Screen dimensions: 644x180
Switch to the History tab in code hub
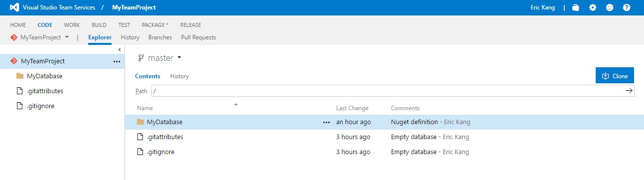pyautogui.click(x=130, y=37)
